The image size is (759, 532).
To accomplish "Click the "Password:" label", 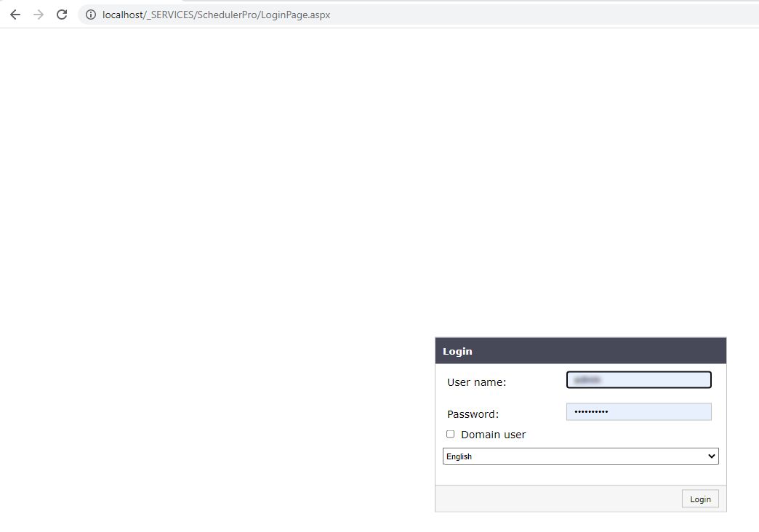I will (x=473, y=414).
